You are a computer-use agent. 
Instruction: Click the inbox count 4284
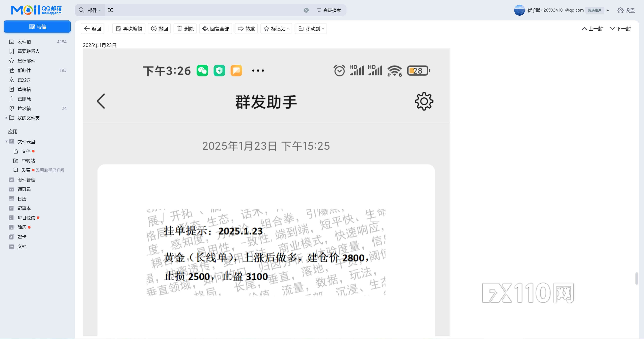point(62,42)
